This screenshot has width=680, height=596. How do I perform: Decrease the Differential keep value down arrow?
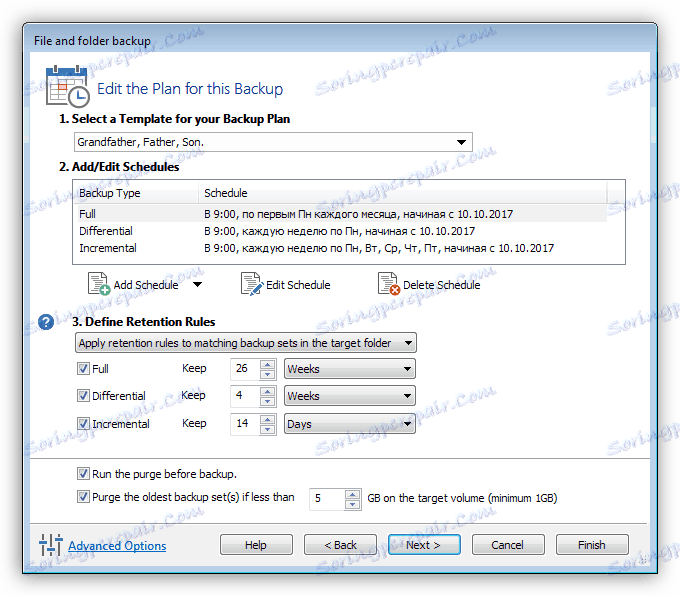point(268,401)
